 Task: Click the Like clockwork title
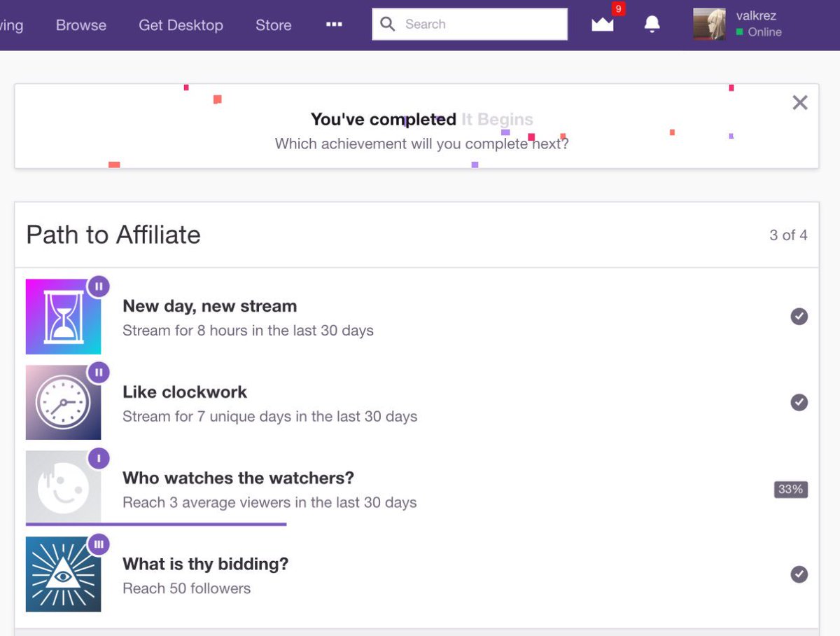(185, 392)
